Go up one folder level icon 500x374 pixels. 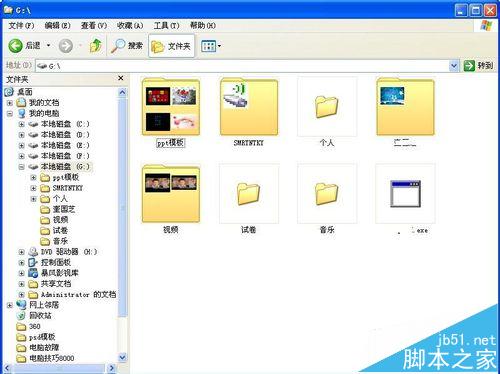tap(96, 46)
